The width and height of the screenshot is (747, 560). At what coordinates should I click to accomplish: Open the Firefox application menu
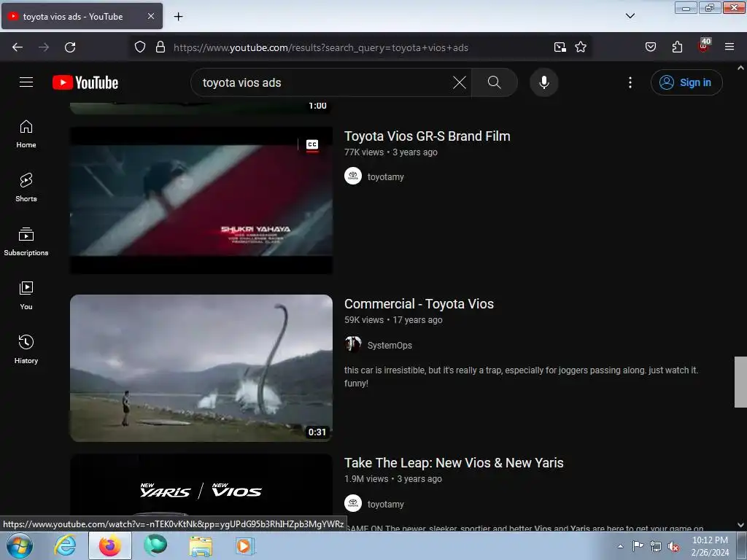click(x=729, y=47)
